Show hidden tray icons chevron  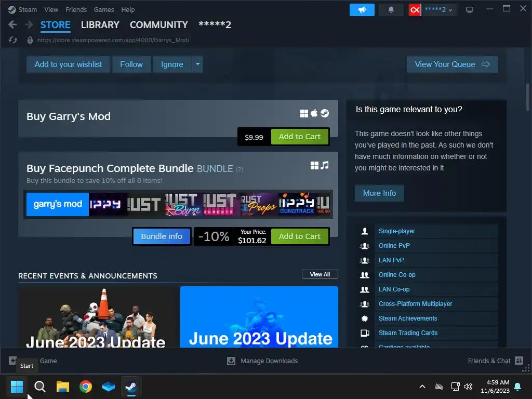pyautogui.click(x=422, y=387)
